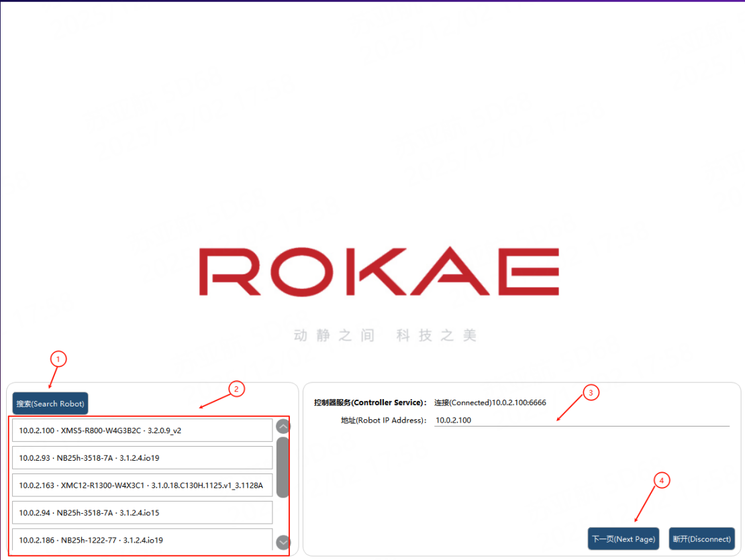Viewport: 745px width, 560px height.
Task: Pick robot 10.0.2.94 NB25h-3518-7A entry
Action: coord(142,512)
